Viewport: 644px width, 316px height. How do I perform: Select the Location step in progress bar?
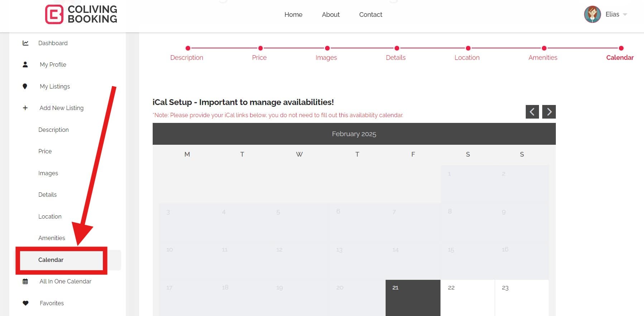(467, 57)
